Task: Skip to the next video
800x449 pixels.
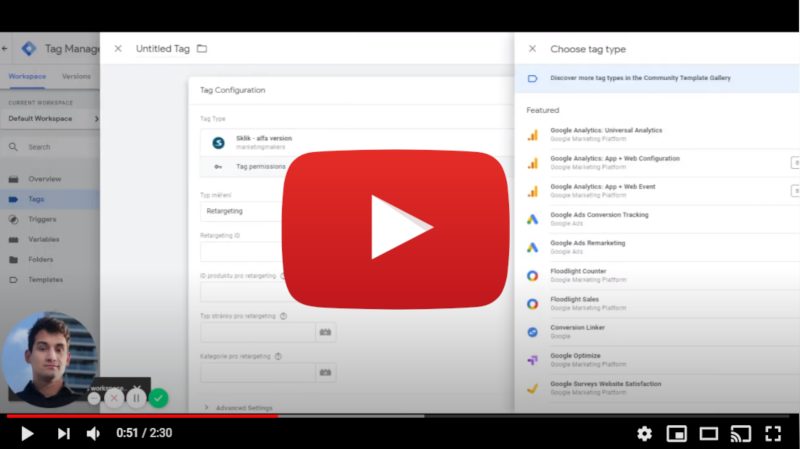Action: pos(63,434)
